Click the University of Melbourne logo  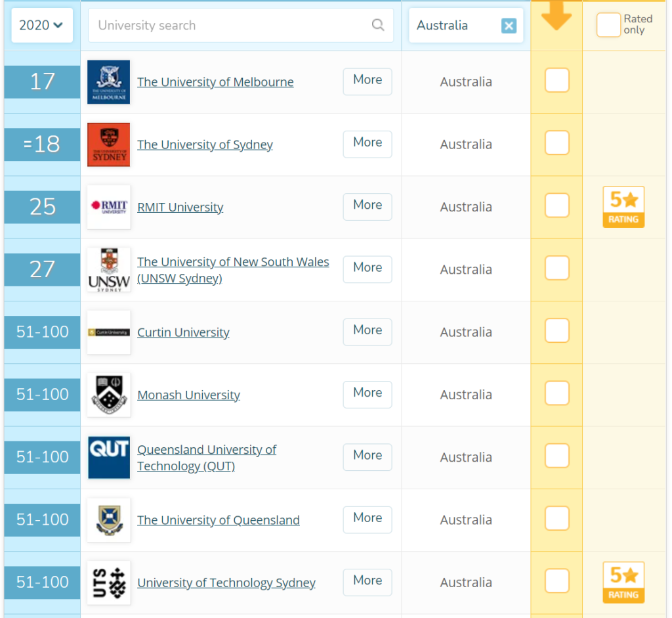pyautogui.click(x=108, y=82)
